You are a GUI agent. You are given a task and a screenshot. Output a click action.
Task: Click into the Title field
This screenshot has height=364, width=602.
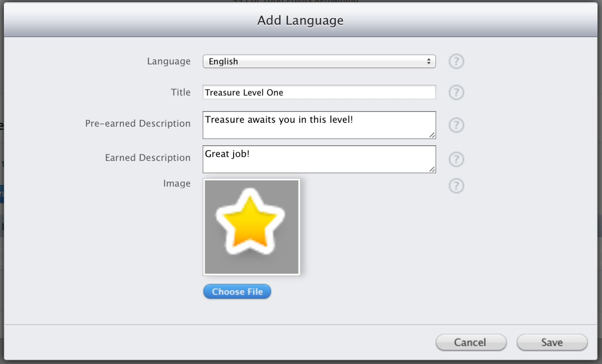point(319,93)
